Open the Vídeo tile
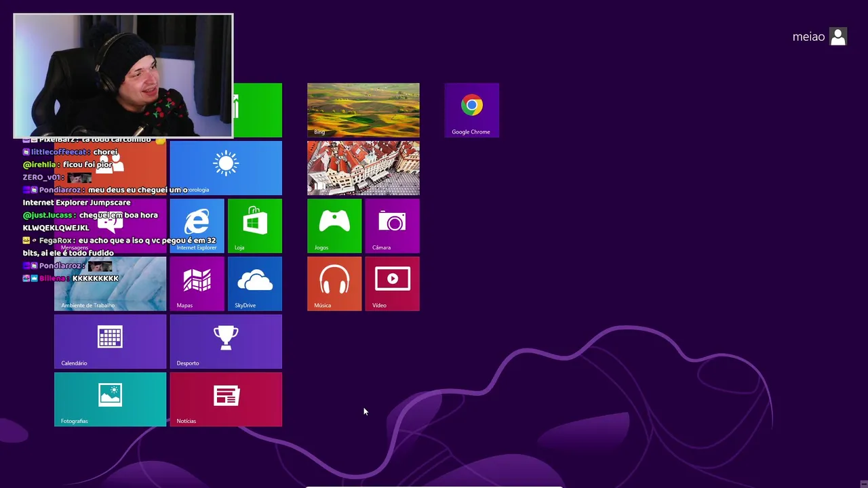The width and height of the screenshot is (868, 488). coord(393,283)
